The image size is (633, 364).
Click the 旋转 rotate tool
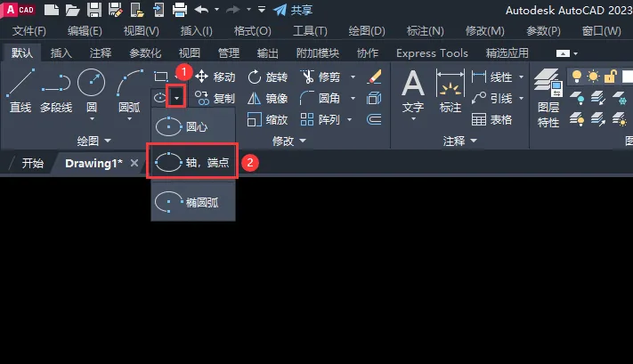click(x=267, y=77)
